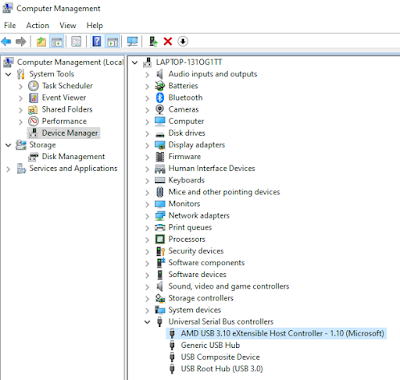Screen dimensions: 400x380
Task: Toggle the Show/Hide Action Pane icon
Action: tap(112, 42)
